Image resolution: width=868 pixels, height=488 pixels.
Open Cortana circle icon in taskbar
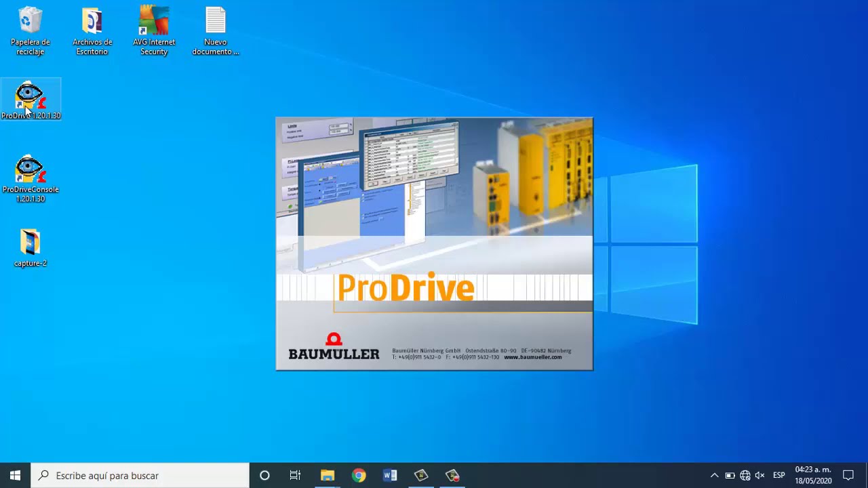point(264,476)
